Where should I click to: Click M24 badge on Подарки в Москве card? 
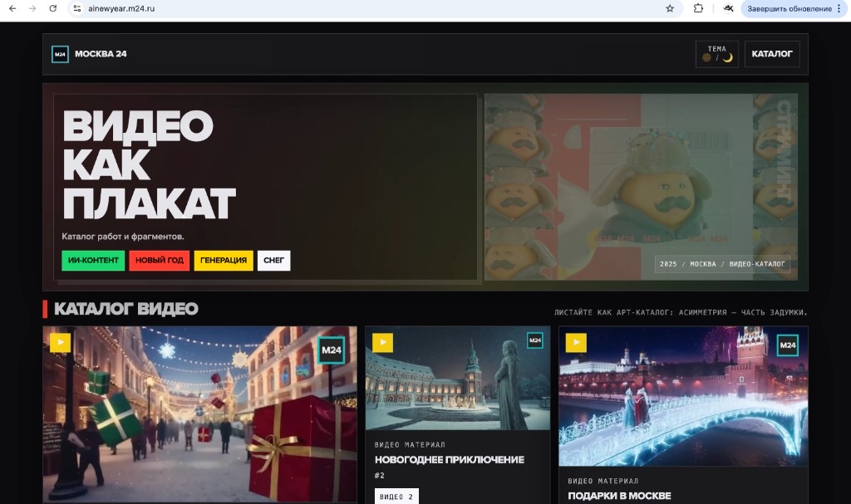(x=788, y=345)
